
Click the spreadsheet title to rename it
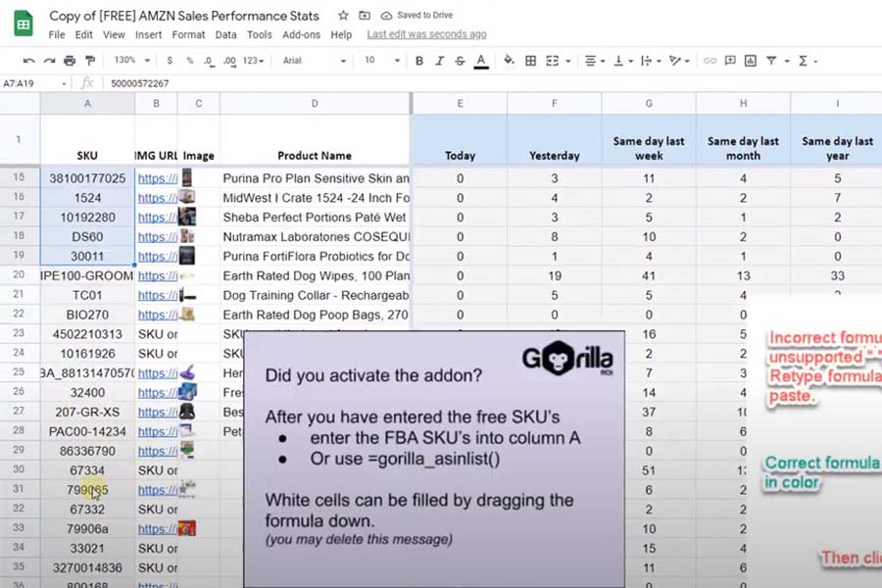tap(184, 16)
